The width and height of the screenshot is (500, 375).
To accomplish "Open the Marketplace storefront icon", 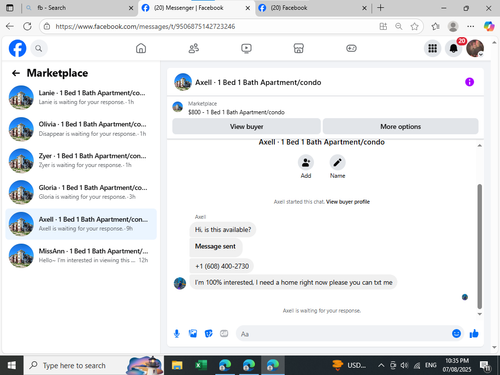I will 299,48.
